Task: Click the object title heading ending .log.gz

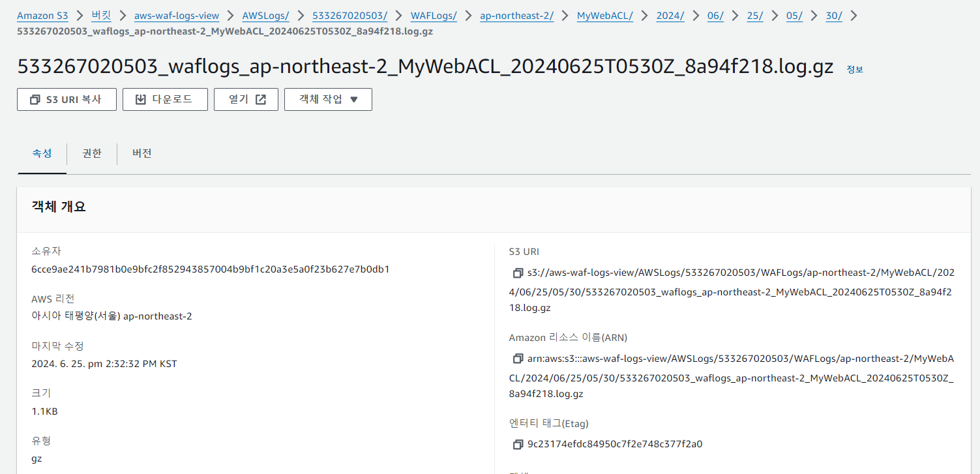Action: pyautogui.click(x=425, y=67)
